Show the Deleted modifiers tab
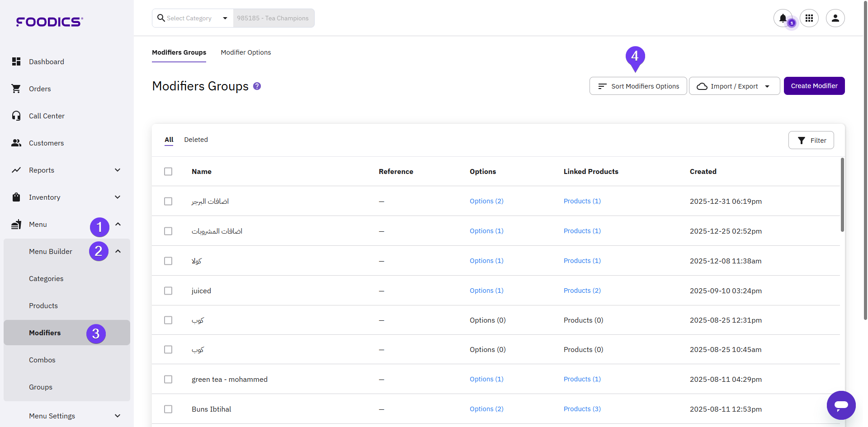This screenshot has height=427, width=868. tap(196, 140)
